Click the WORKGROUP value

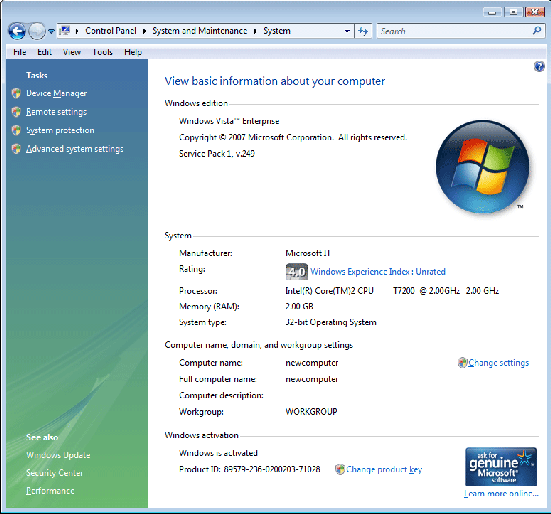pos(311,411)
